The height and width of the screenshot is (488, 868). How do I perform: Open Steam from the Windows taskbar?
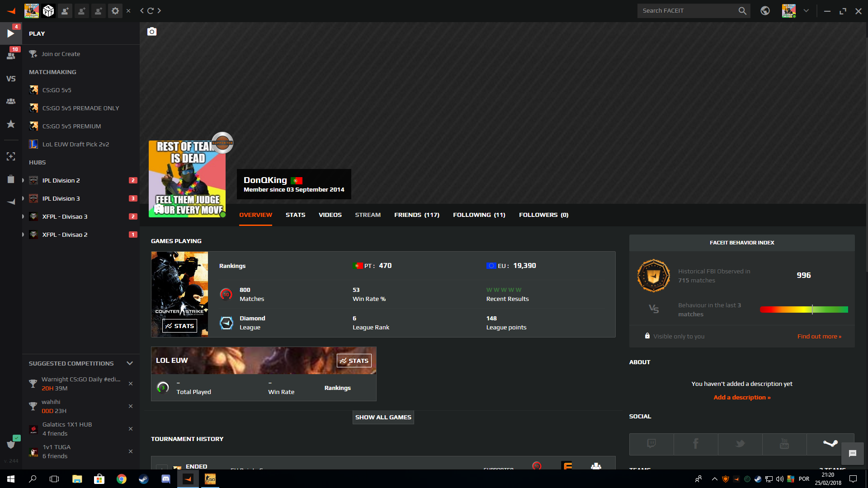tap(144, 479)
